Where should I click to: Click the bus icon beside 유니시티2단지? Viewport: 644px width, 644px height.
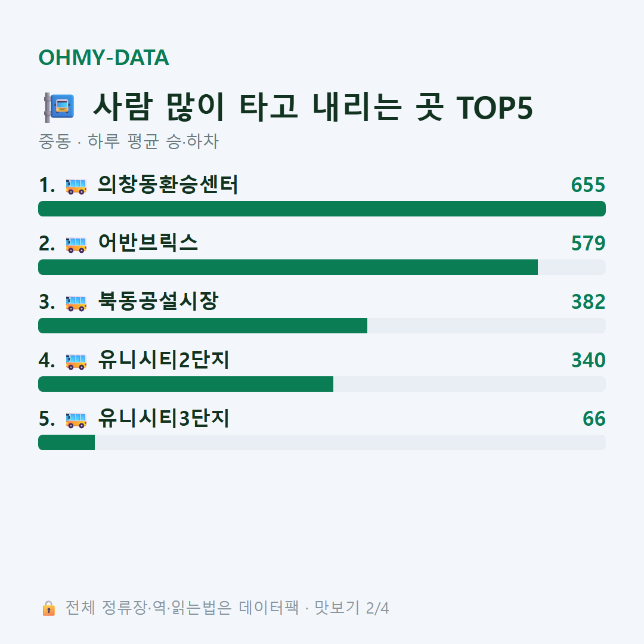(x=76, y=361)
